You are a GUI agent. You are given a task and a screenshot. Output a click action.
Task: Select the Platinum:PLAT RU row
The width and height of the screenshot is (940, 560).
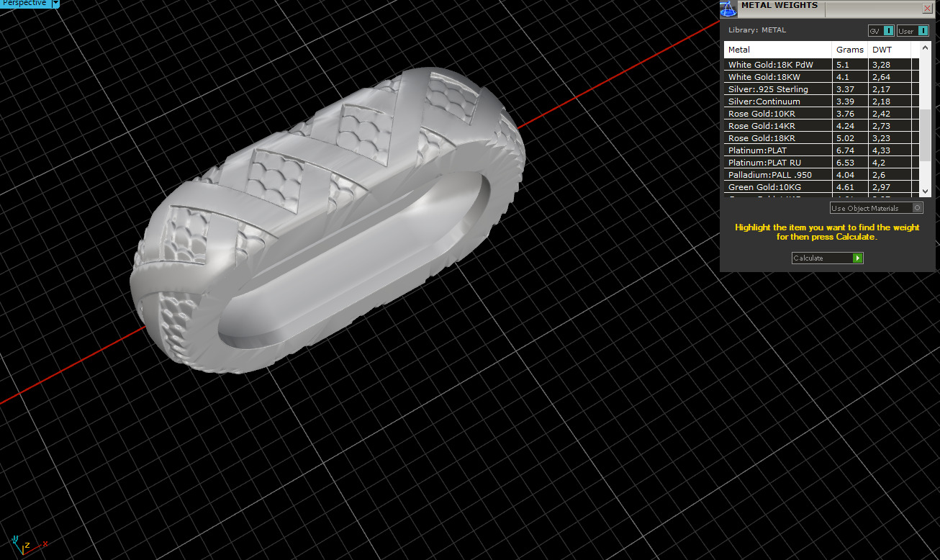[x=822, y=163]
